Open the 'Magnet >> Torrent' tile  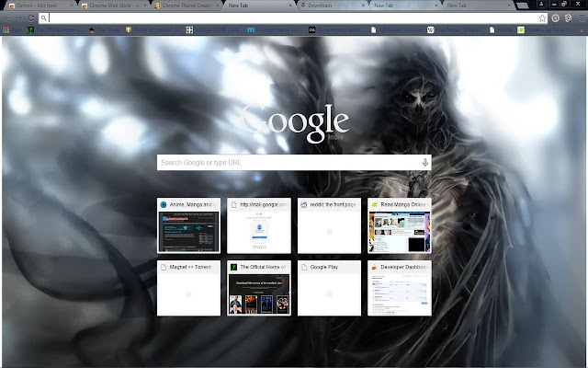(x=188, y=288)
